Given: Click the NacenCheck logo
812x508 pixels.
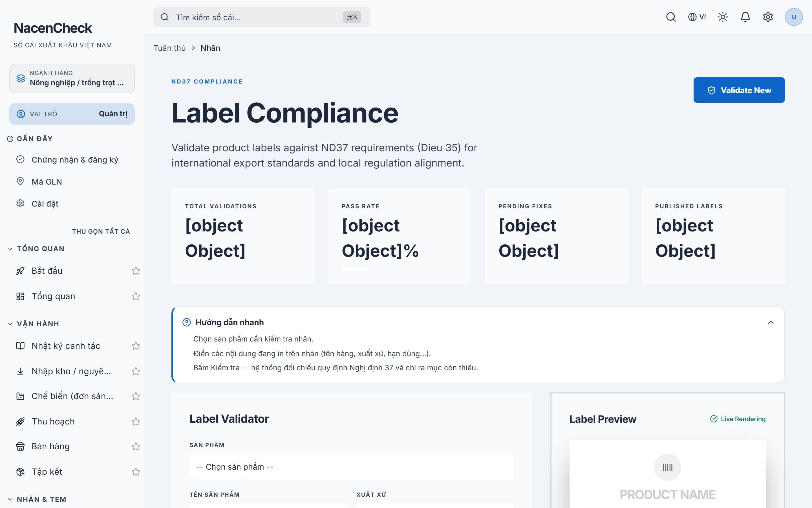Looking at the screenshot, I should tap(53, 28).
